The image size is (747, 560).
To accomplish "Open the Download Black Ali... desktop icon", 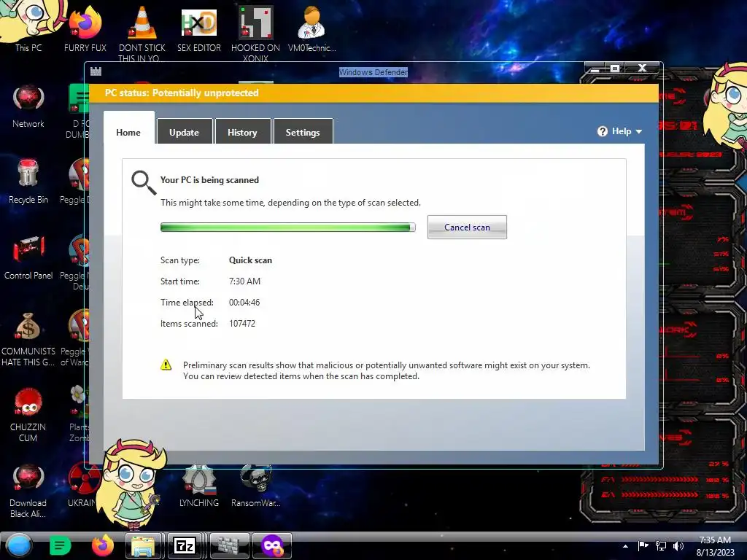I will coord(28,491).
